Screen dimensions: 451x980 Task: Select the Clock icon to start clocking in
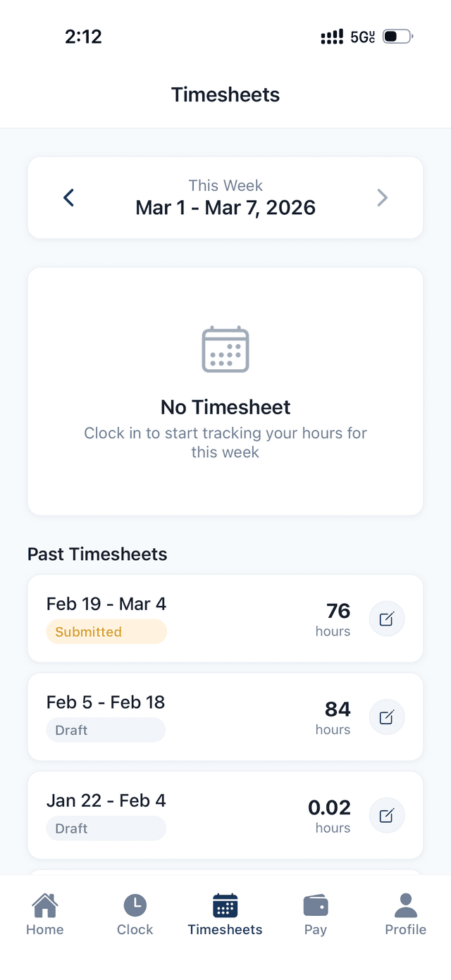point(135,902)
